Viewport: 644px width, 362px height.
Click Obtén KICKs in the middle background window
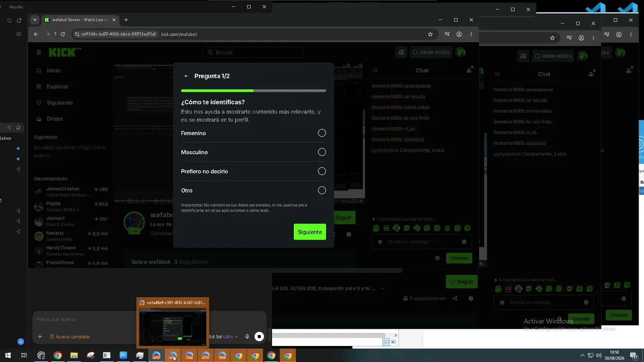(x=553, y=56)
